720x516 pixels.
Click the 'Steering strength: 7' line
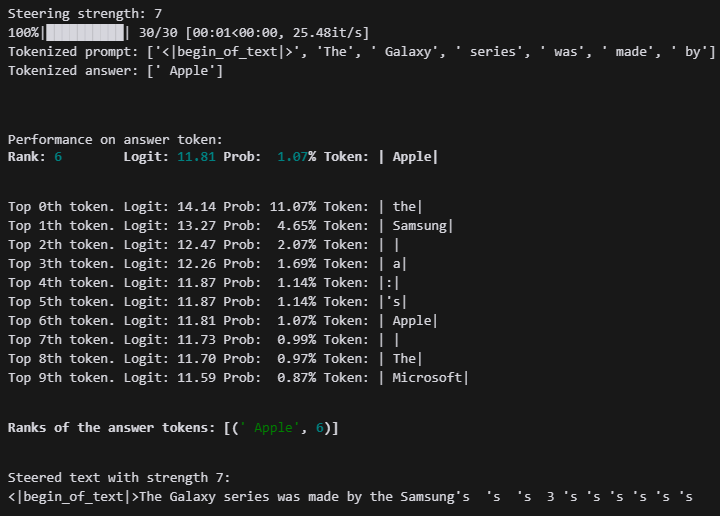85,14
